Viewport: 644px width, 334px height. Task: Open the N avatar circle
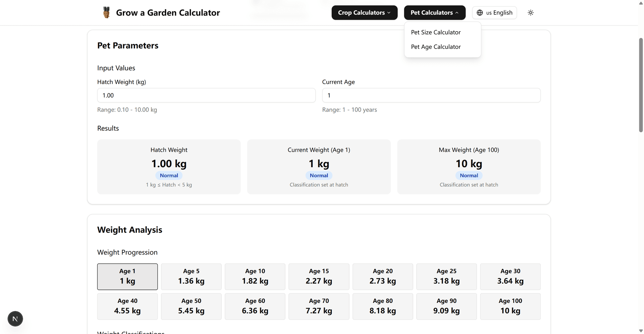15,319
